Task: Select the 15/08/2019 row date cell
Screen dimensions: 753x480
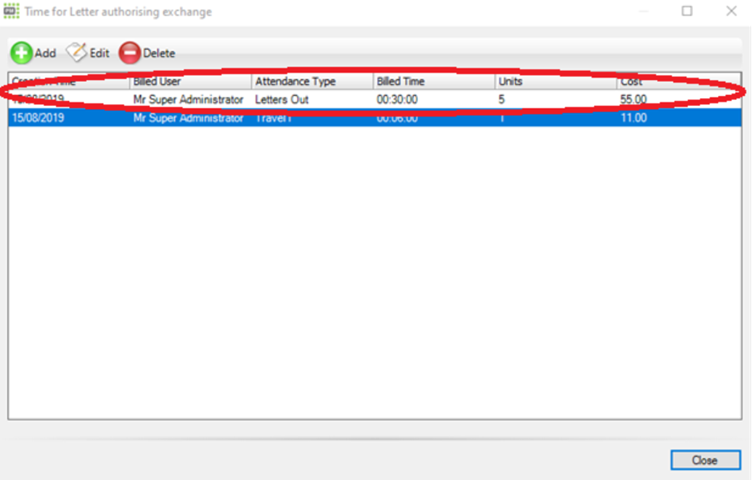Action: (38, 118)
